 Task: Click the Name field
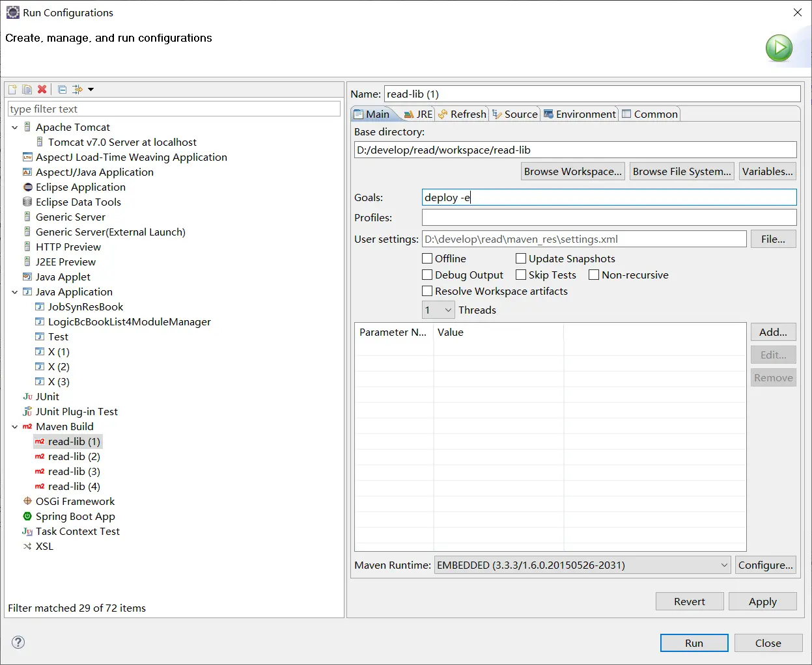pos(592,94)
